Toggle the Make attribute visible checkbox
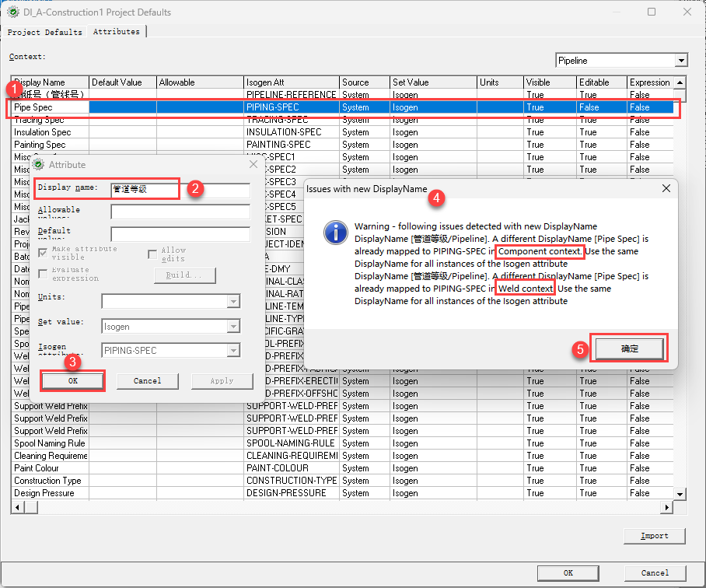 43,253
